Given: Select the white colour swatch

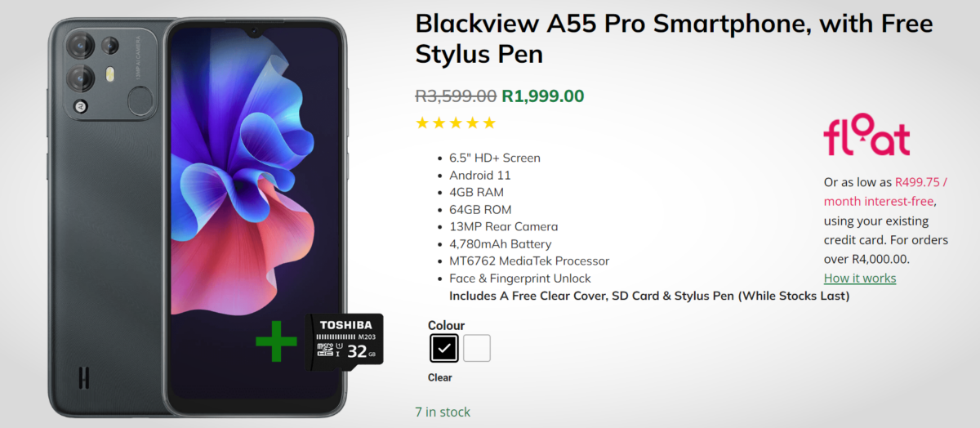Looking at the screenshot, I should [x=477, y=349].
